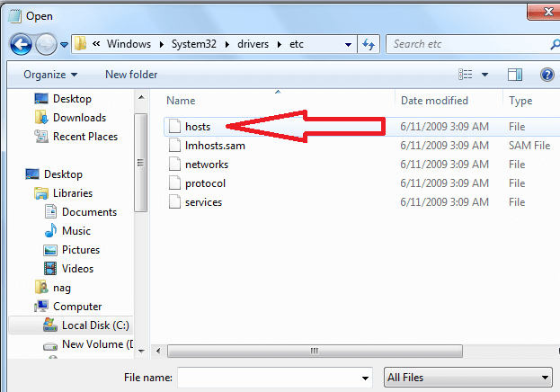The height and width of the screenshot is (392, 560).
Task: Open the All Files type dropdown
Action: point(467,378)
